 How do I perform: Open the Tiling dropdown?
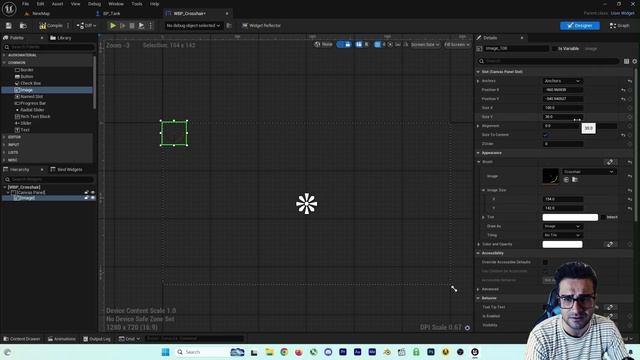pyautogui.click(x=562, y=235)
